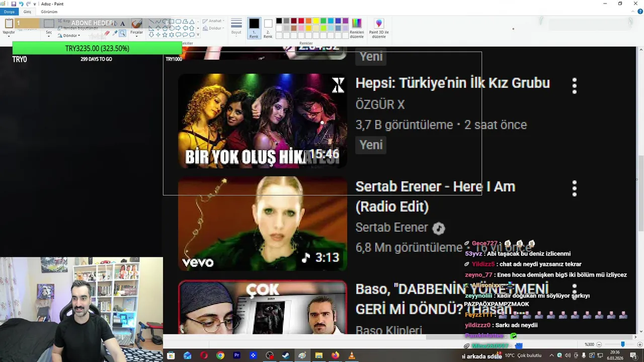Open the three-dot menu for Hepsi video
This screenshot has height=362, width=644.
(x=575, y=86)
